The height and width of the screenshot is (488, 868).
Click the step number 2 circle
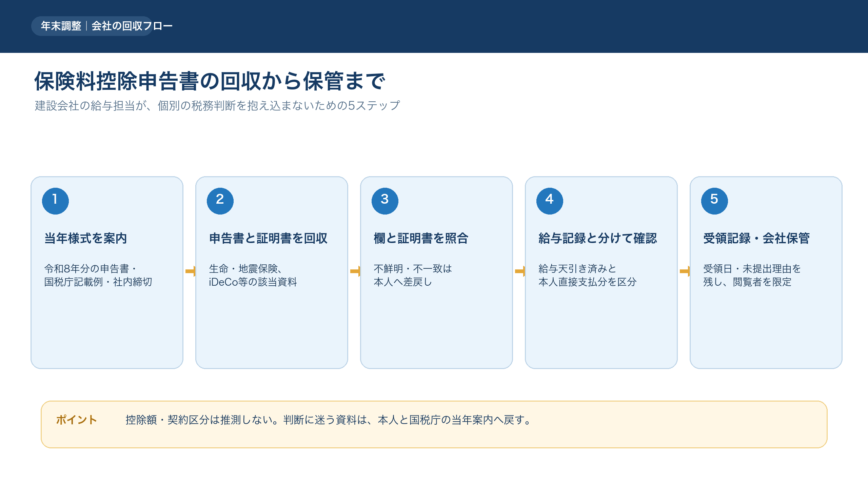(220, 201)
